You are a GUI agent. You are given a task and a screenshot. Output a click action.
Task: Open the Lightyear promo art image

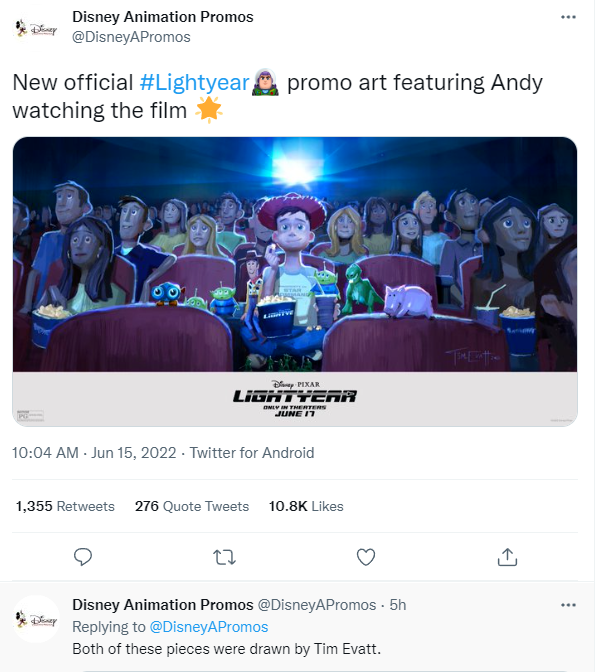(x=295, y=281)
